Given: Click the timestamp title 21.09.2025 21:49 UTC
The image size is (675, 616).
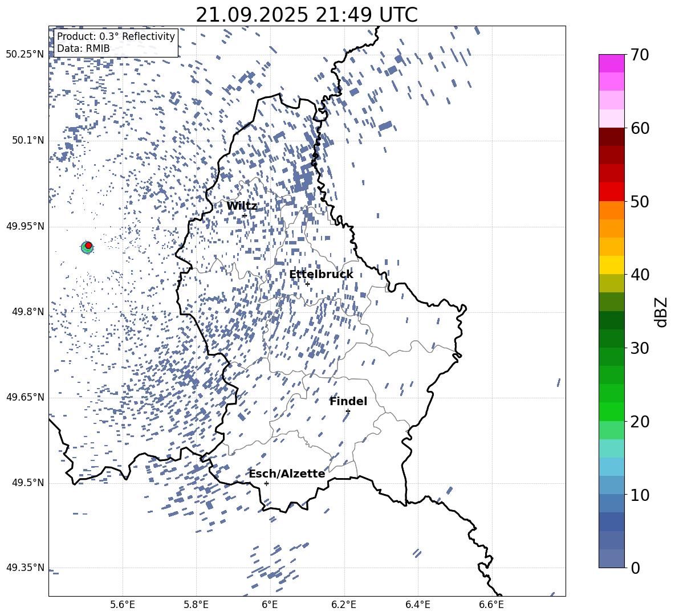Looking at the screenshot, I should pos(307,15).
